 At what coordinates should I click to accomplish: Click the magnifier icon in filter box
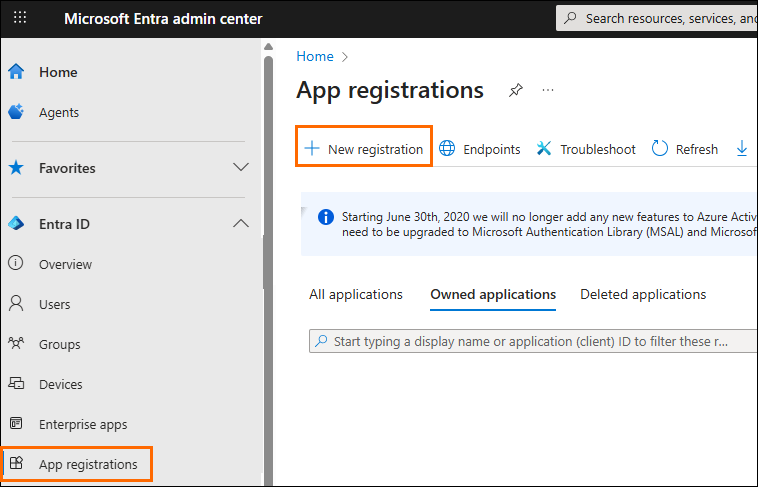pyautogui.click(x=321, y=341)
